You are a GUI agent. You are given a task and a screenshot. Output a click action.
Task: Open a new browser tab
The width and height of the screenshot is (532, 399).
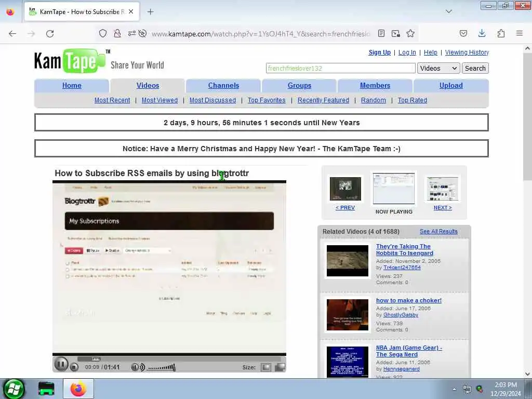(x=151, y=12)
